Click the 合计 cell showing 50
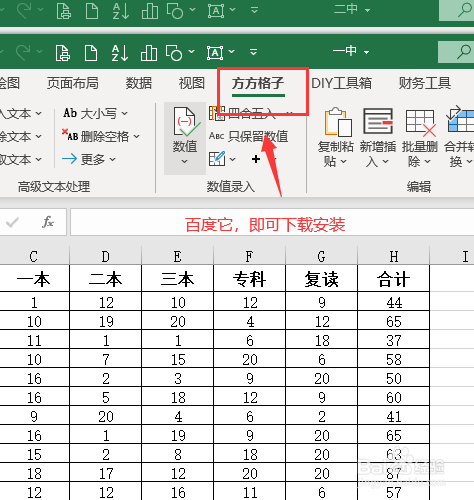The image size is (474, 500). (394, 378)
